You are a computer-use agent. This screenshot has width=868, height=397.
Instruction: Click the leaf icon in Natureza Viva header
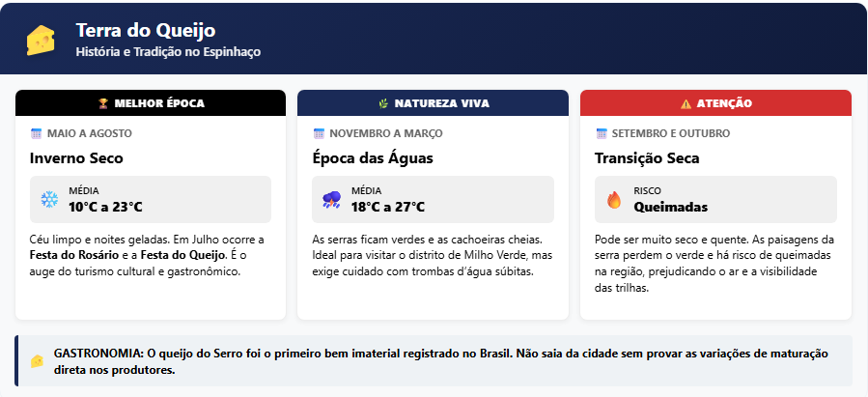click(x=383, y=103)
